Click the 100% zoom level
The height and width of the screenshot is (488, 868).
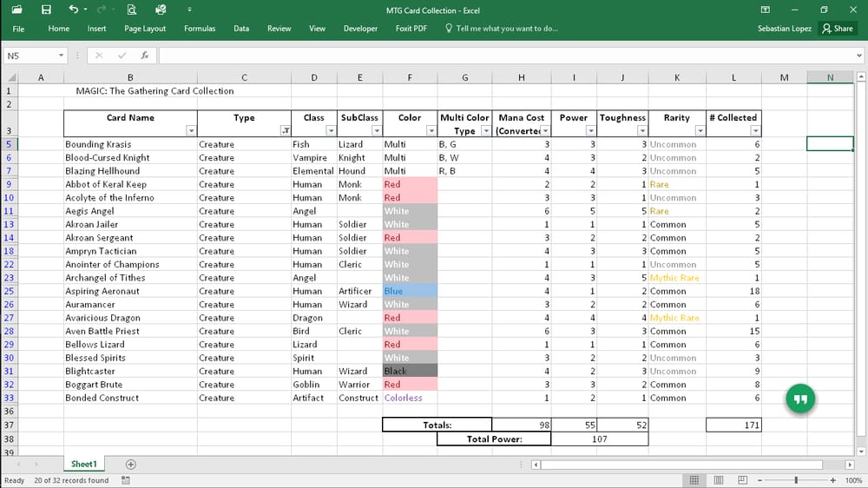(x=853, y=480)
